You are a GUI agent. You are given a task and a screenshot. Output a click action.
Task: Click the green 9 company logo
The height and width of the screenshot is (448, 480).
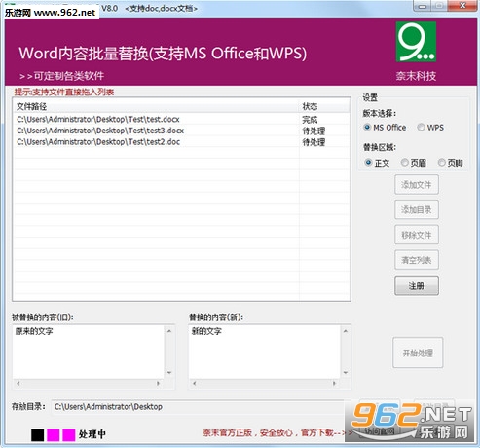click(x=416, y=42)
